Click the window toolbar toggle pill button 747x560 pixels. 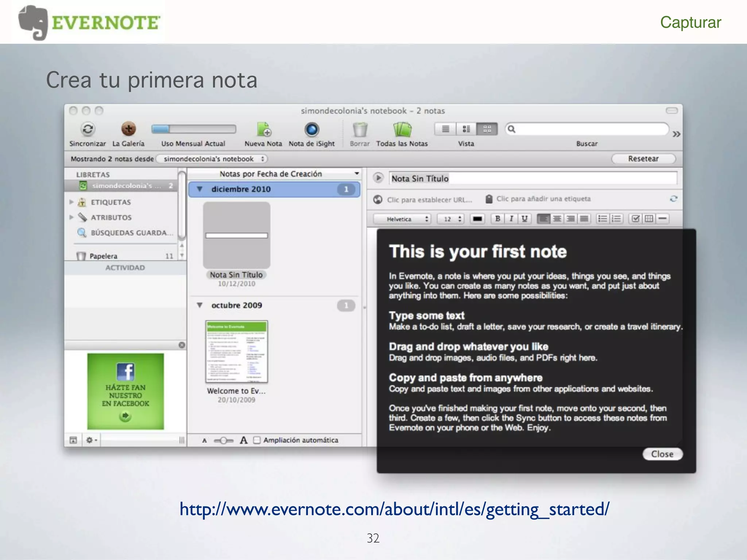[x=671, y=110]
